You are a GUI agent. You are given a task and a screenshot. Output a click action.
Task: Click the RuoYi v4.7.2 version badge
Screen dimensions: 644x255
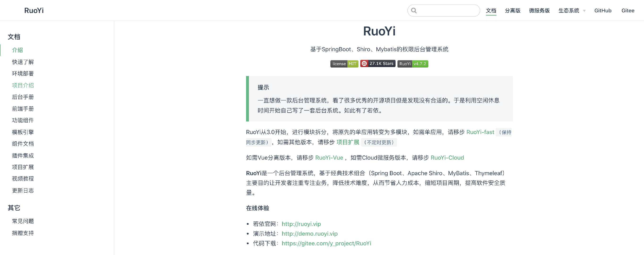pyautogui.click(x=413, y=64)
